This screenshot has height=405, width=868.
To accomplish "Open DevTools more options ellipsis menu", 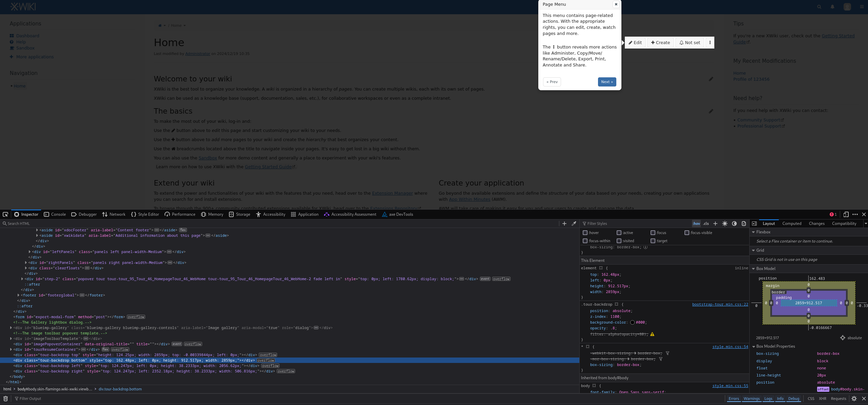I will (x=855, y=214).
